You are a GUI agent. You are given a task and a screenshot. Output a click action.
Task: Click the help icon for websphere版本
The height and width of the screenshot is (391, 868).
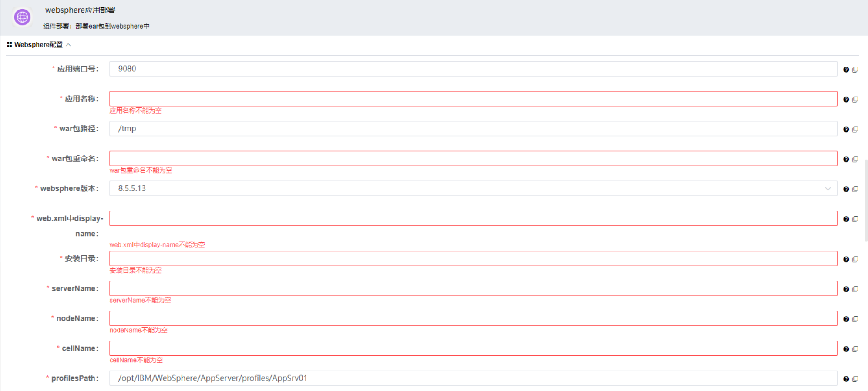point(846,189)
